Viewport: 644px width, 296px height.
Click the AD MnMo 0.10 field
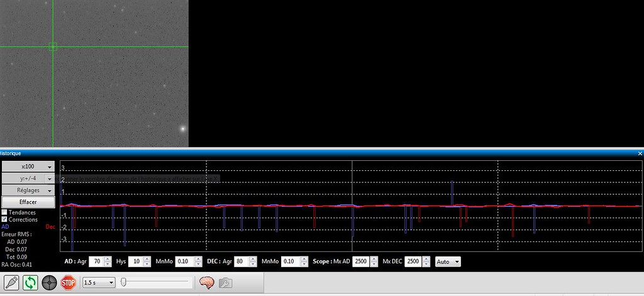(185, 261)
